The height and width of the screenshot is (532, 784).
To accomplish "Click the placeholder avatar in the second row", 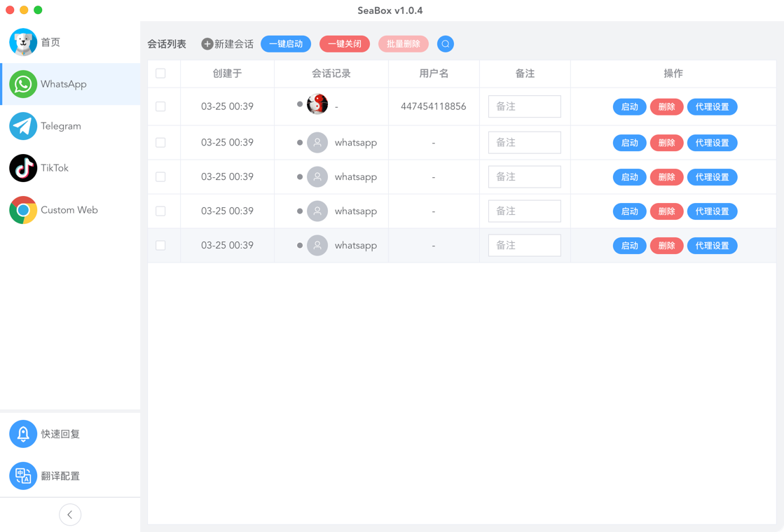I will click(317, 142).
